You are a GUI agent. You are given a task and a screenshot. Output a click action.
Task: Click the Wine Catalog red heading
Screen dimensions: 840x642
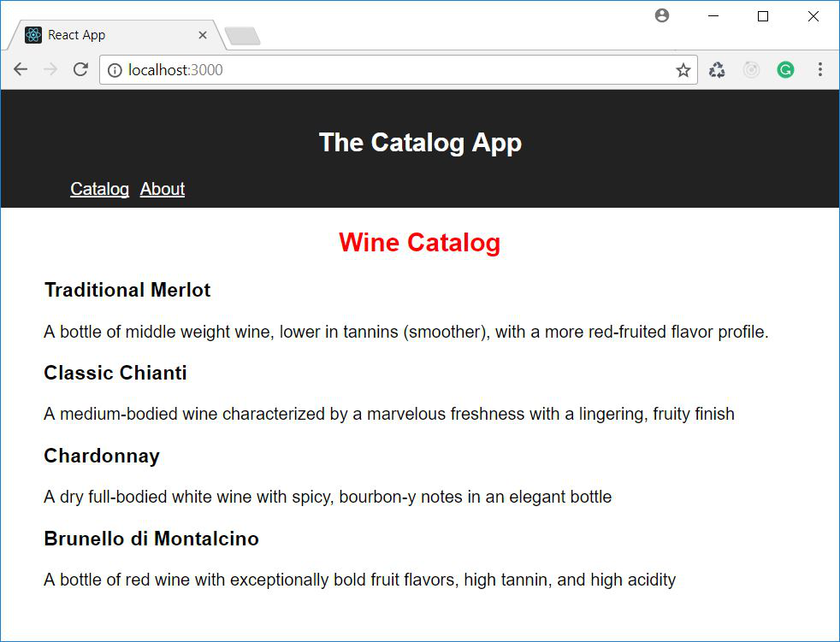[x=420, y=243]
